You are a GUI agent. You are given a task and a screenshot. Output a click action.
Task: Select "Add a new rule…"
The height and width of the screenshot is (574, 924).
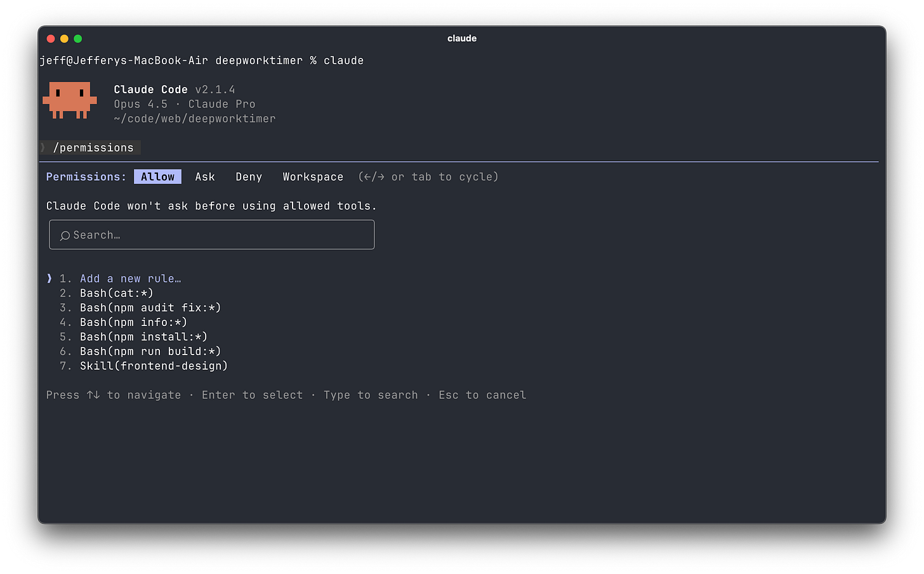click(x=130, y=278)
